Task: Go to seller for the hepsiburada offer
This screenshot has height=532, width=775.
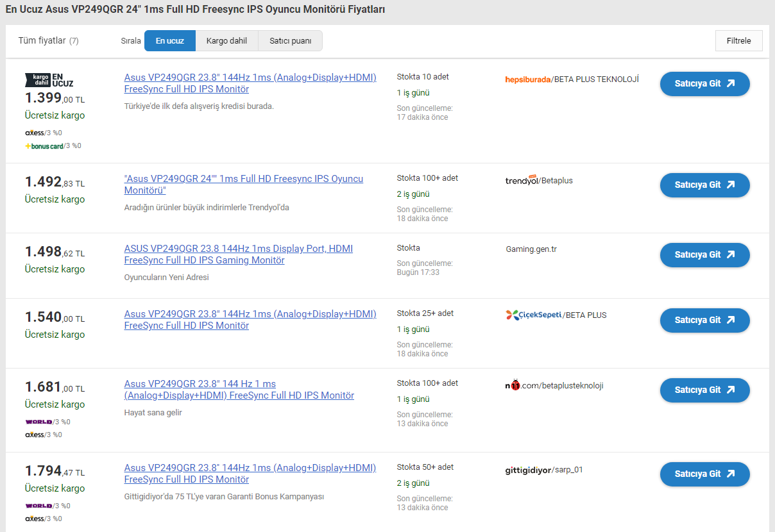Action: (704, 84)
